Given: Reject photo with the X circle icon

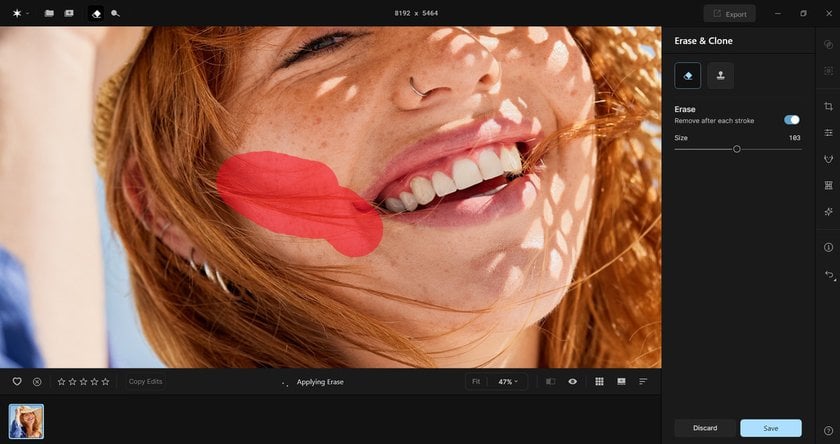Looking at the screenshot, I should (37, 382).
